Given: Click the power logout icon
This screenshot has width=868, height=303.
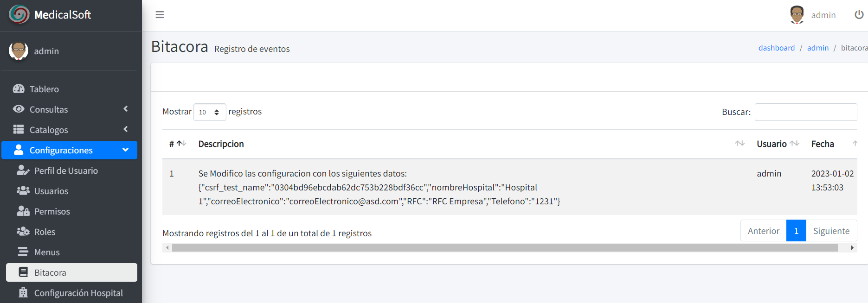Looking at the screenshot, I should click(859, 15).
